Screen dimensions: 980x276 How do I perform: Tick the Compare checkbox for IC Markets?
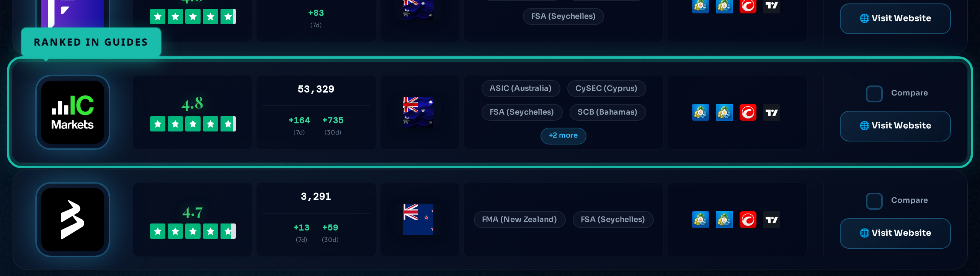(874, 94)
